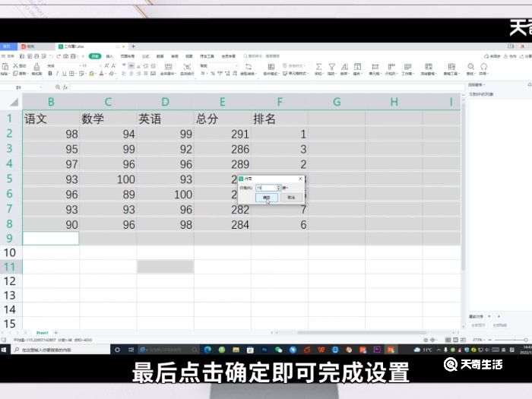The width and height of the screenshot is (532, 399).
Task: Select the Sheet1 sheet tab
Action: click(43, 333)
